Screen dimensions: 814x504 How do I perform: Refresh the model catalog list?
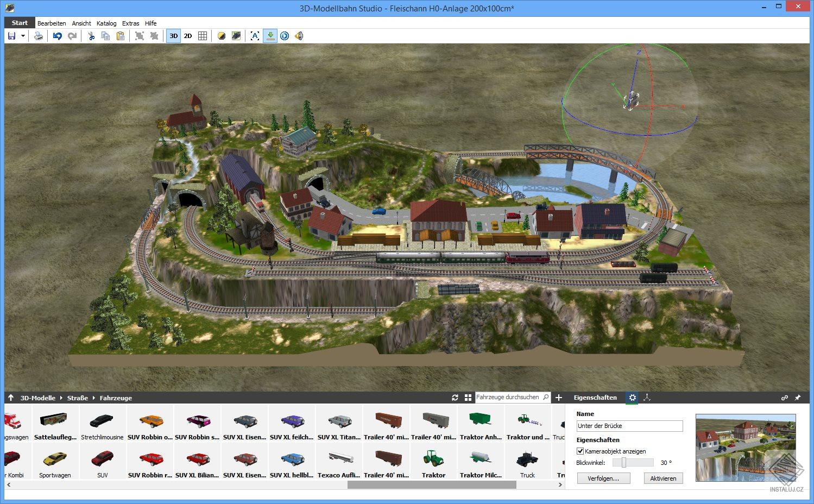tap(455, 398)
